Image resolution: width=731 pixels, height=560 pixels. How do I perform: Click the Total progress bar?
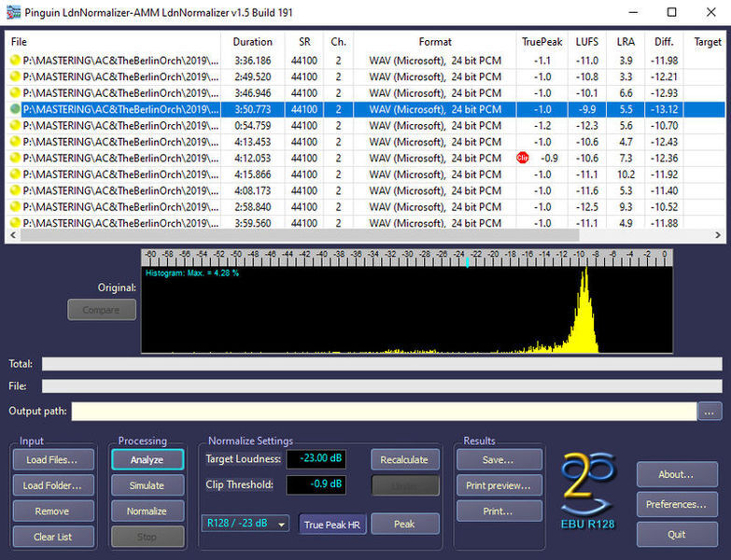(382, 364)
